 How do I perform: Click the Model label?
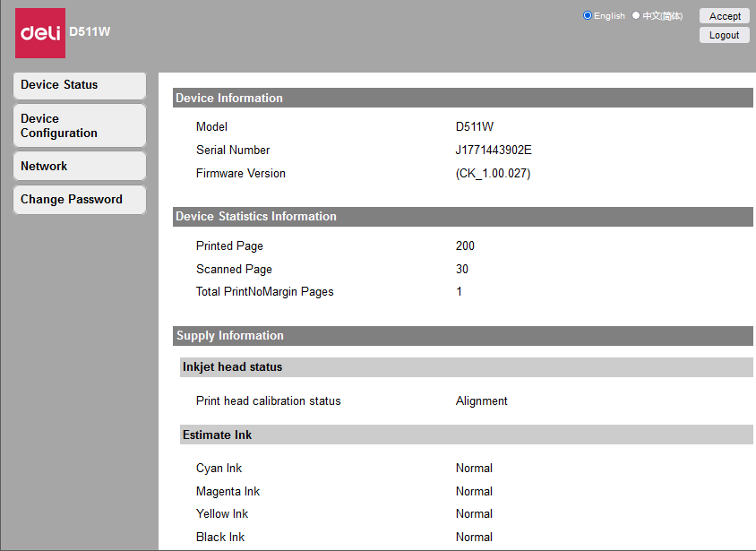tap(211, 127)
